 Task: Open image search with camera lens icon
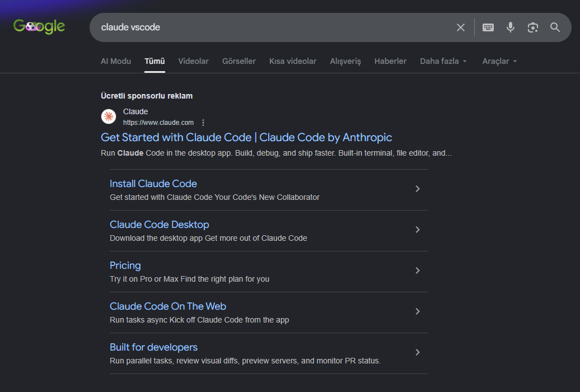[532, 27]
